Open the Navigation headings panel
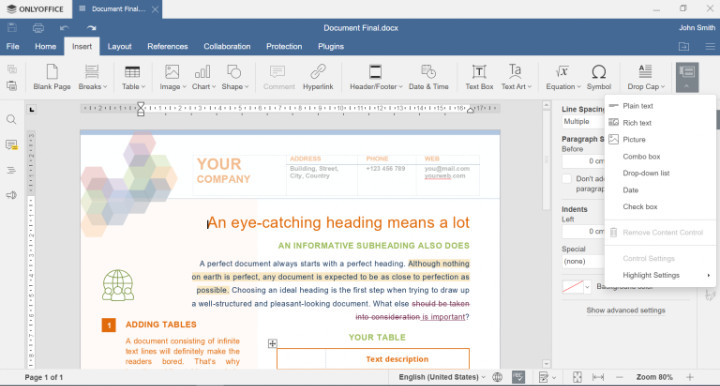Image resolution: width=720 pixels, height=386 pixels. [11, 170]
